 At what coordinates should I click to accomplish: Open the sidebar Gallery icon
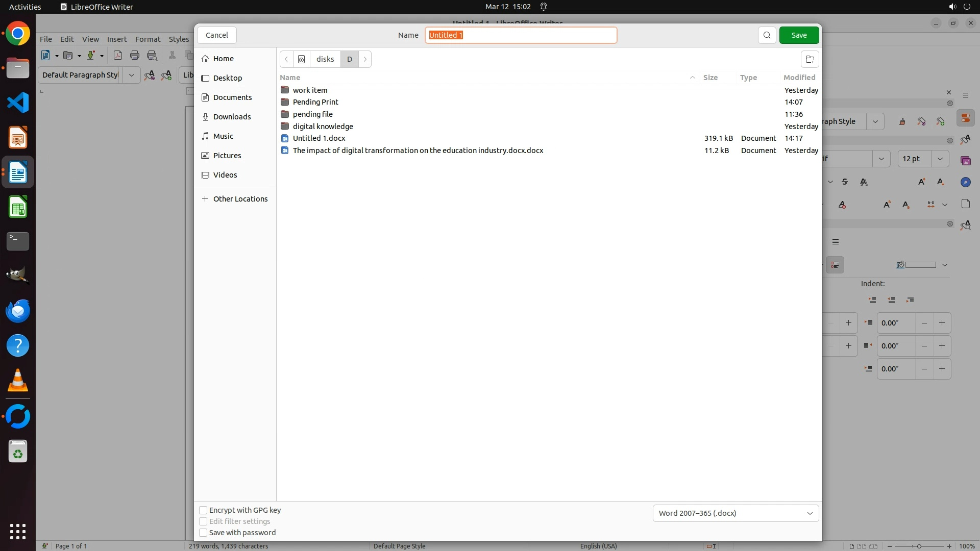965,161
